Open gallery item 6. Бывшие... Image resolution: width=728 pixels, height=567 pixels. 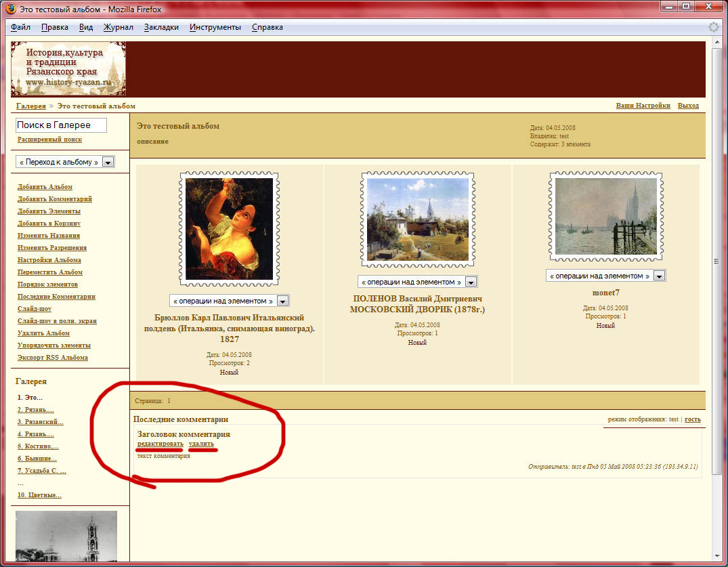click(x=37, y=459)
